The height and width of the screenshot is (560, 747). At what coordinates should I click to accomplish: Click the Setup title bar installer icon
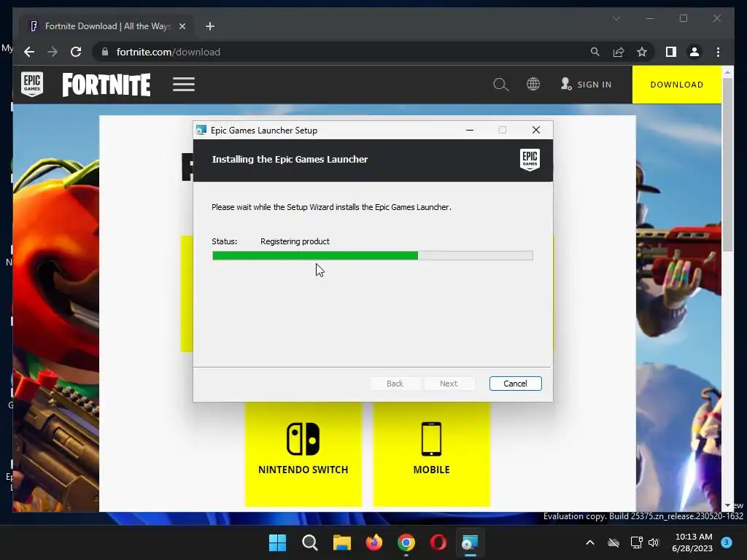pos(201,130)
